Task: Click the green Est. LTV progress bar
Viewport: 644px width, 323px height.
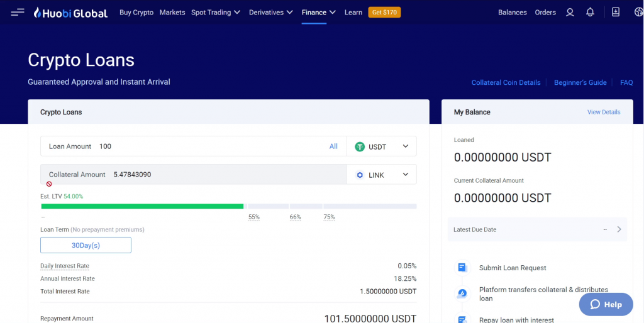Action: [143, 207]
